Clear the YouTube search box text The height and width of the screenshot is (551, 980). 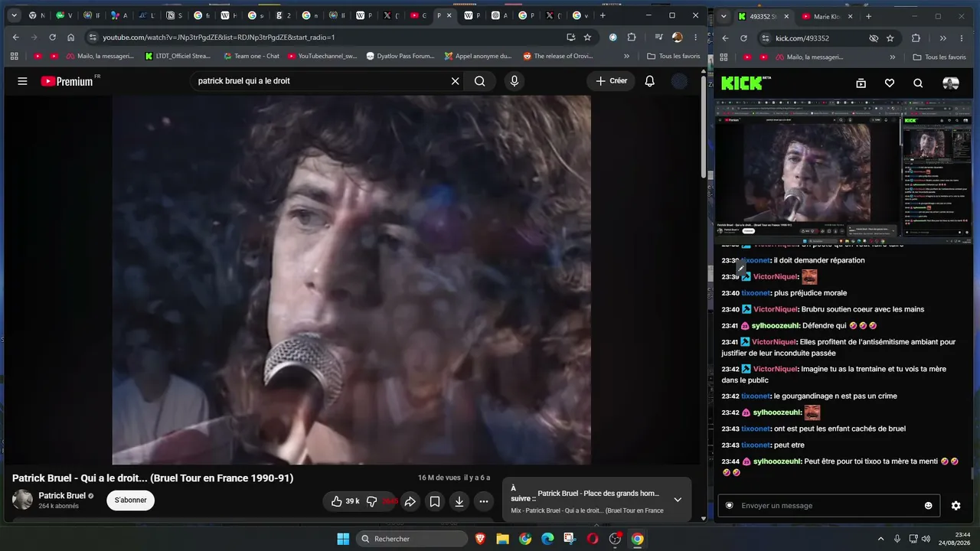click(x=455, y=81)
